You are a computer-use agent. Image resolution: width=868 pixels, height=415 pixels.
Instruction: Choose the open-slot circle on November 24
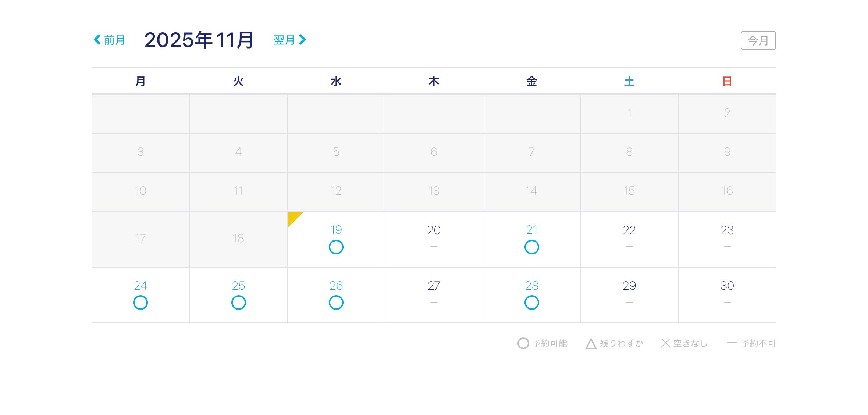(x=140, y=303)
